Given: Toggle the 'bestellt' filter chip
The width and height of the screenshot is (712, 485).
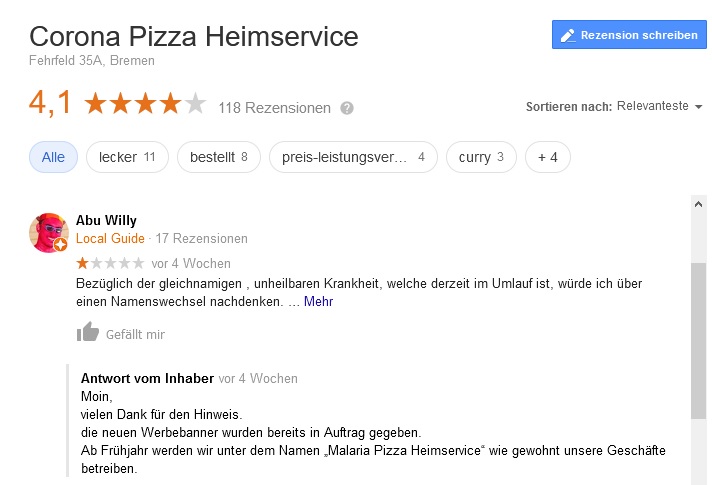Looking at the screenshot, I should 218,157.
